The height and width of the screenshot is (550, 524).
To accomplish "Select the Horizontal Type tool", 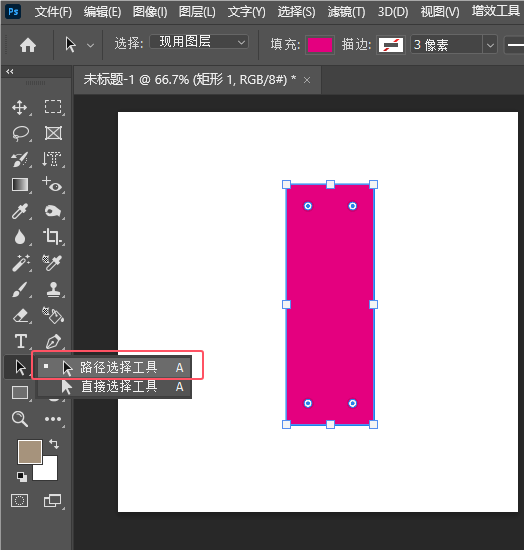I will tap(21, 341).
